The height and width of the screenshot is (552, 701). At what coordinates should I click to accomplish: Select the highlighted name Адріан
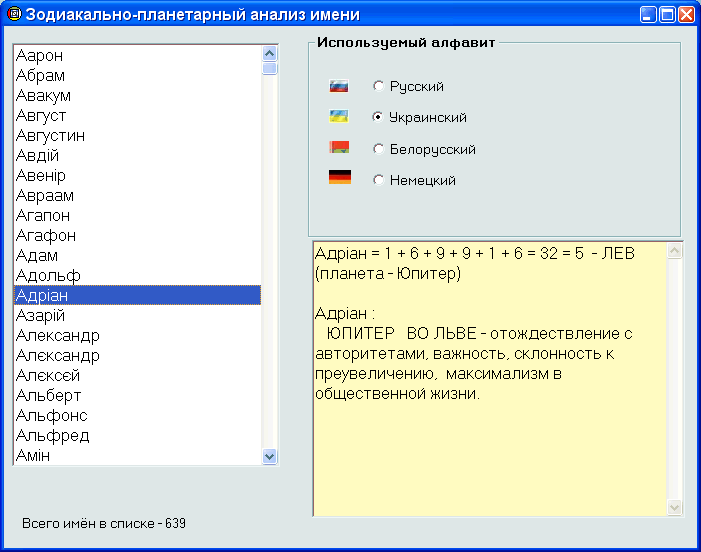click(x=137, y=295)
